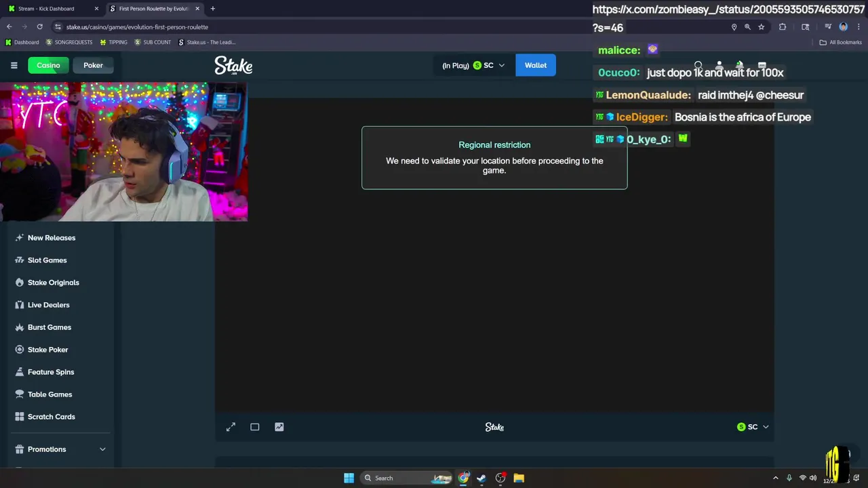
Task: Switch to Stream - Kick Dashboard tab
Action: click(x=53, y=9)
